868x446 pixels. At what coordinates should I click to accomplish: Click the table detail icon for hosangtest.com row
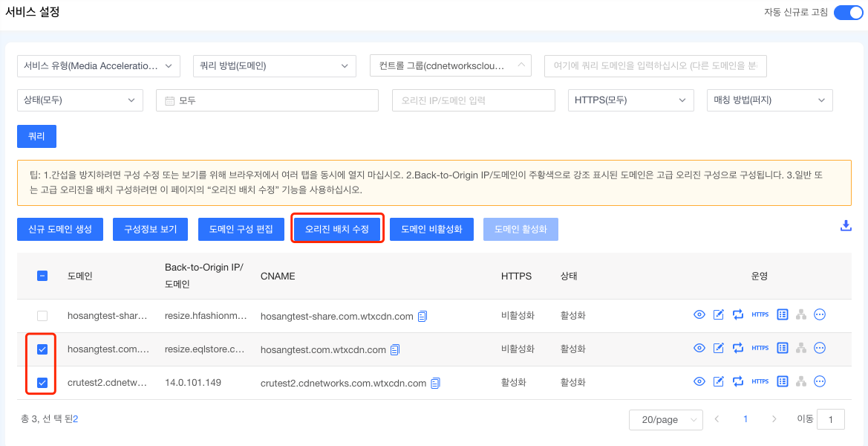pyautogui.click(x=782, y=348)
